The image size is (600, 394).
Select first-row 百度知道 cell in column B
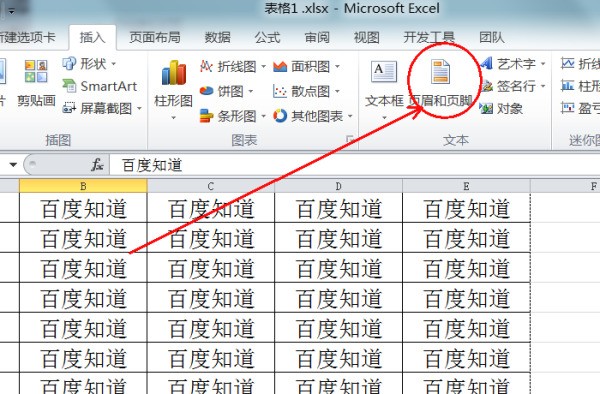tap(83, 208)
